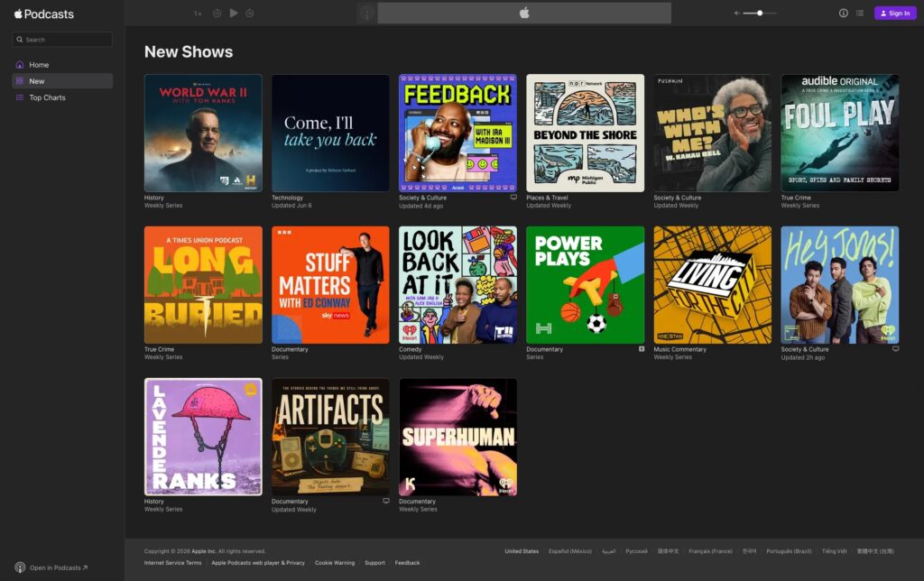Open Artifacts podcast
The image size is (924, 581).
[x=330, y=437]
